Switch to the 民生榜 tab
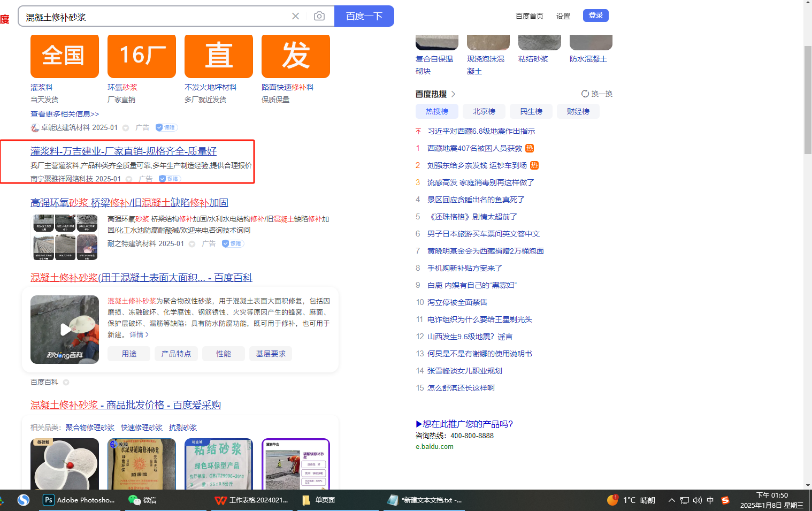The width and height of the screenshot is (812, 511). pos(531,111)
